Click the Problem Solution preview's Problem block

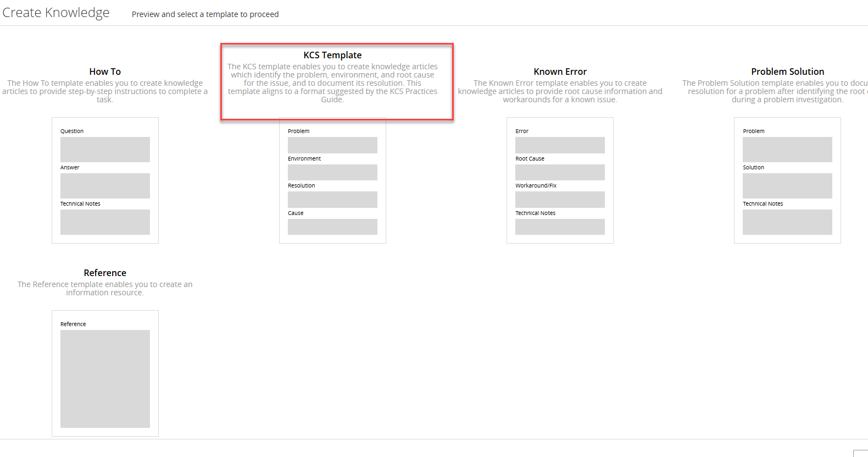(x=787, y=150)
